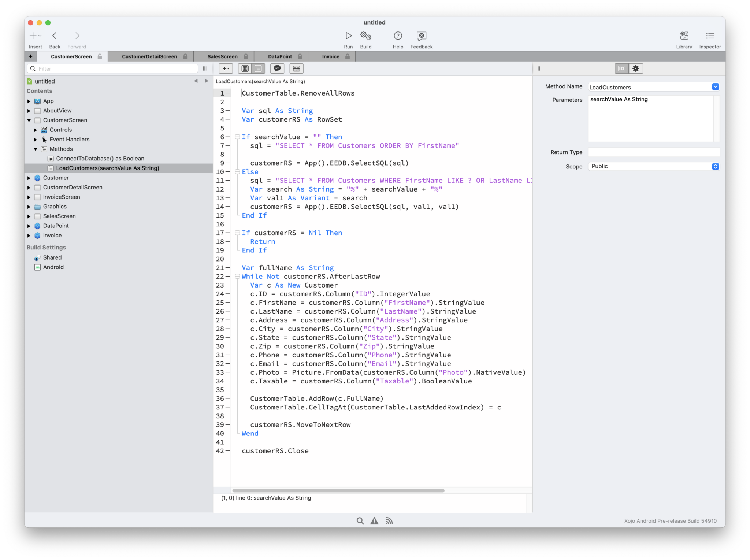750x560 pixels.
Task: Open the errors warning triangle icon
Action: 374,521
